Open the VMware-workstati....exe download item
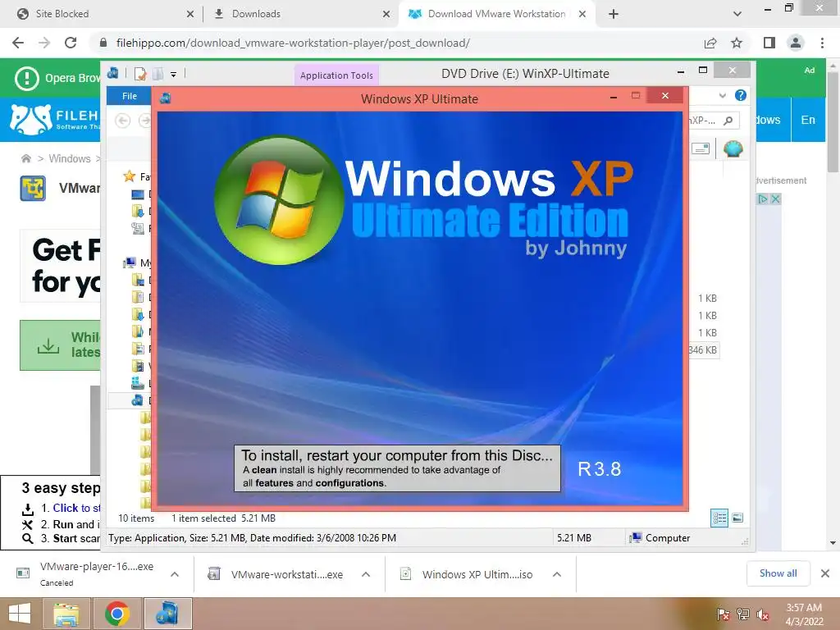This screenshot has width=840, height=630. (276, 574)
